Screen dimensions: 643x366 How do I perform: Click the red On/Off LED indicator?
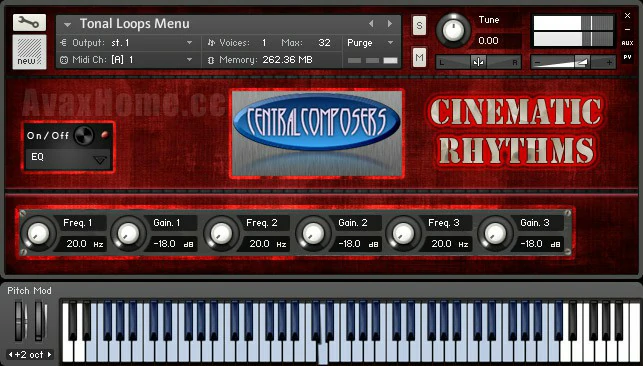pyautogui.click(x=105, y=135)
